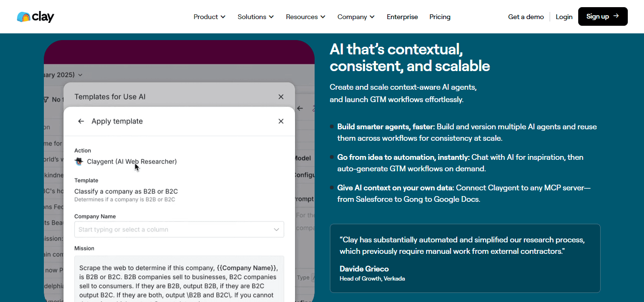644x302 pixels.
Task: Click the Clay logo
Action: click(35, 17)
